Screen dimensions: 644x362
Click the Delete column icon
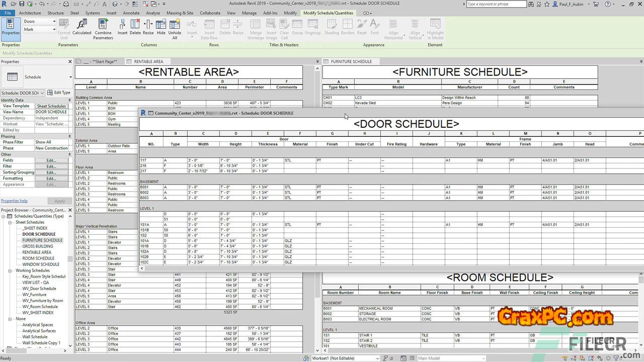135,26
